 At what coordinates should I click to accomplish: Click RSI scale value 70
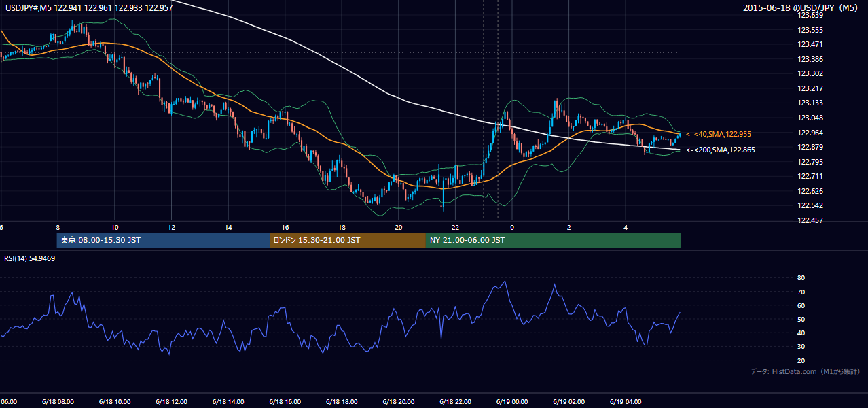click(x=801, y=292)
